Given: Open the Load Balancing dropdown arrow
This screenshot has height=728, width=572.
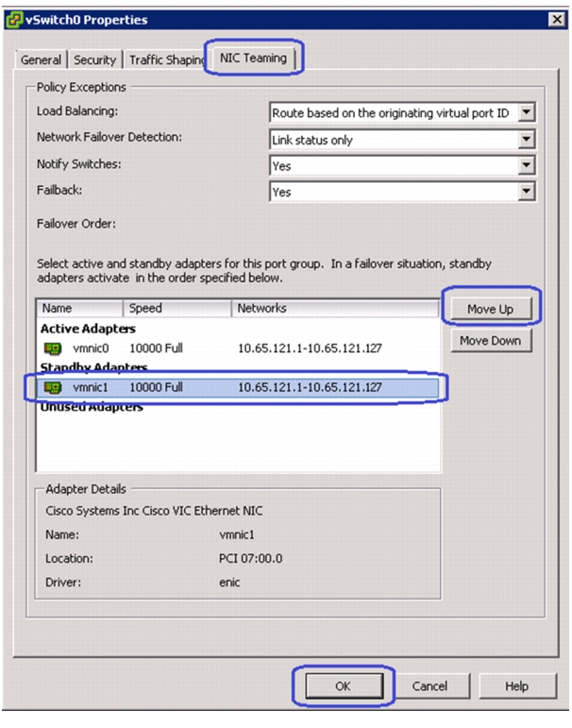Looking at the screenshot, I should [x=526, y=112].
